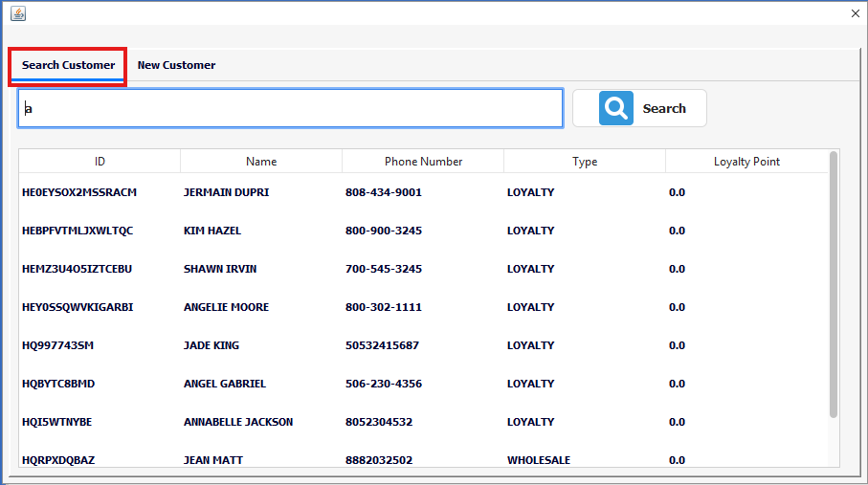Switch to the Search Customer tab

(x=68, y=65)
